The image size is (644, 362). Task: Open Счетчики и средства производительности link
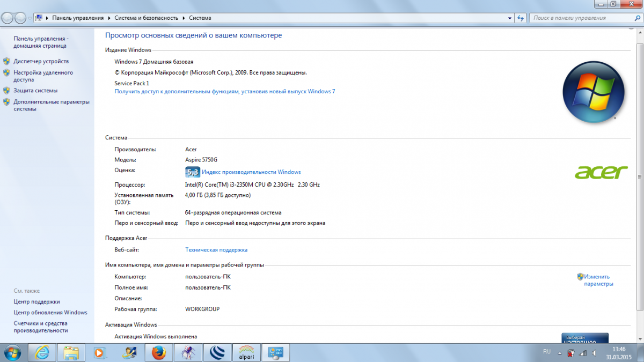41,327
